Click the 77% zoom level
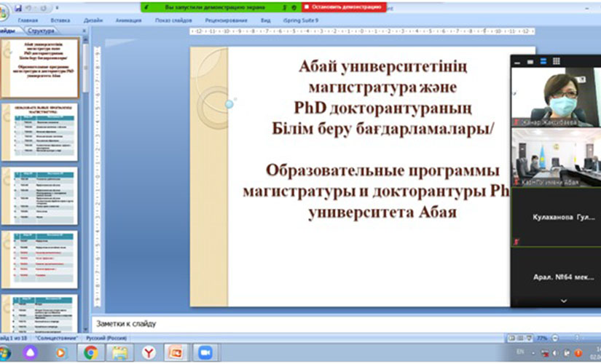The image size is (601, 364). coord(542,339)
